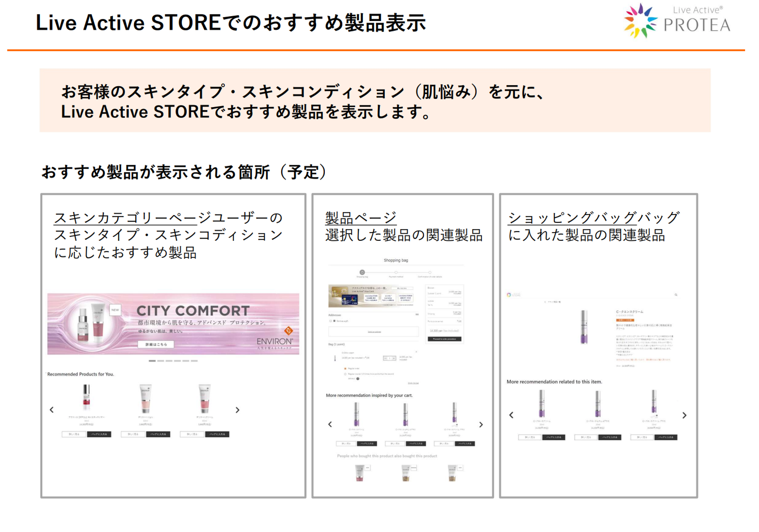Click the small STORE logo in product page header
The height and width of the screenshot is (532, 759).
[513, 295]
